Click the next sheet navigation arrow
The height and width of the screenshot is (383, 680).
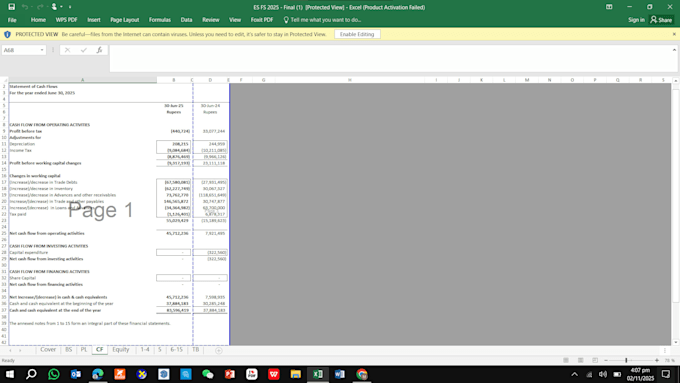click(x=20, y=350)
